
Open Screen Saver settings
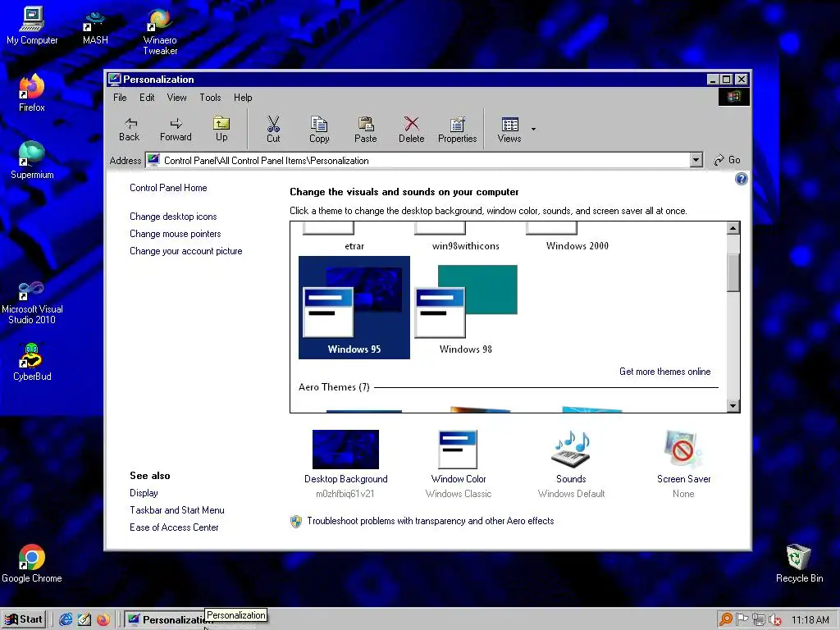tap(683, 464)
